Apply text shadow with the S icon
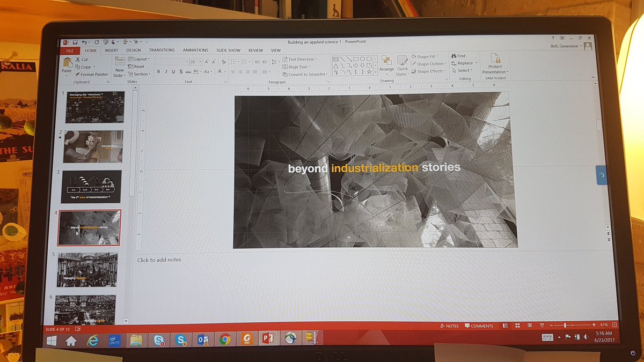The width and height of the screenshot is (644, 362). pos(180,72)
